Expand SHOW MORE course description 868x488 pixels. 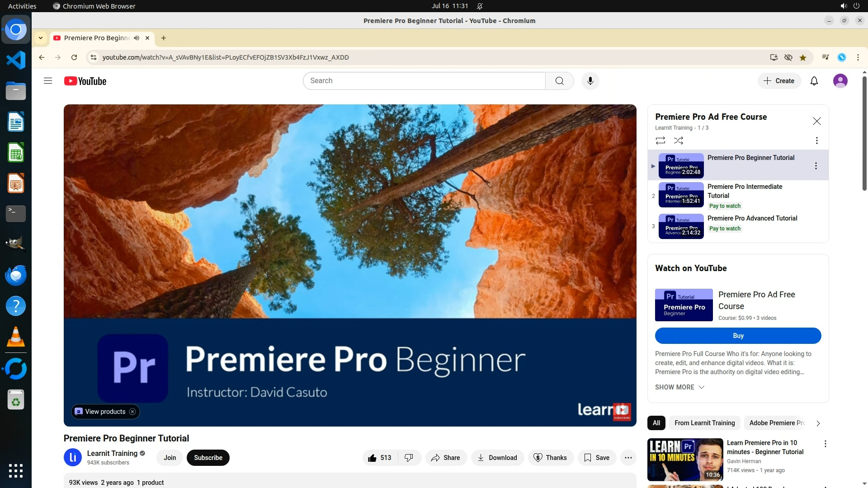click(679, 387)
